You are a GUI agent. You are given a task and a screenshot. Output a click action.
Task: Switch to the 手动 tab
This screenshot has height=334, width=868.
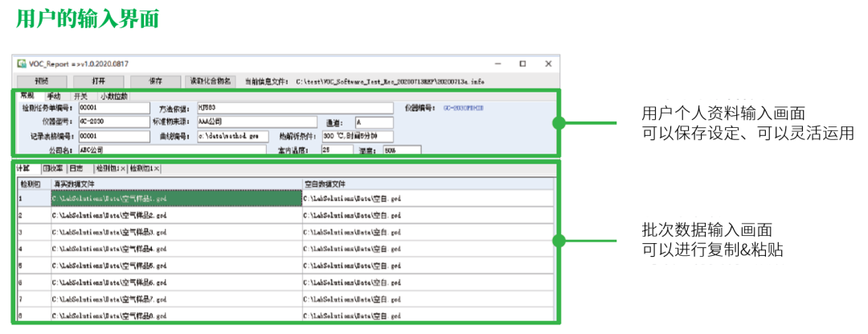[x=54, y=96]
